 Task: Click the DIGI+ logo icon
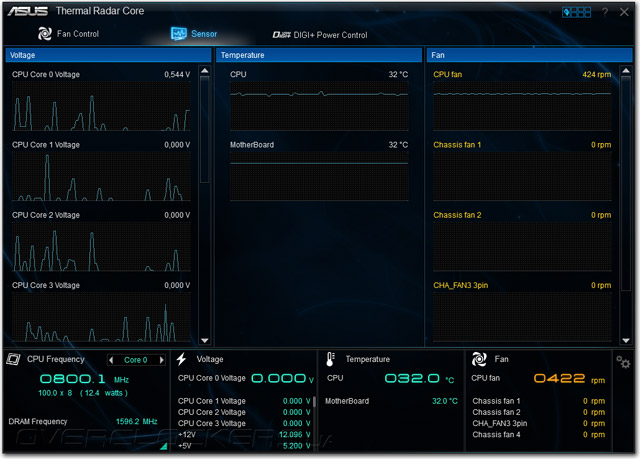(281, 35)
